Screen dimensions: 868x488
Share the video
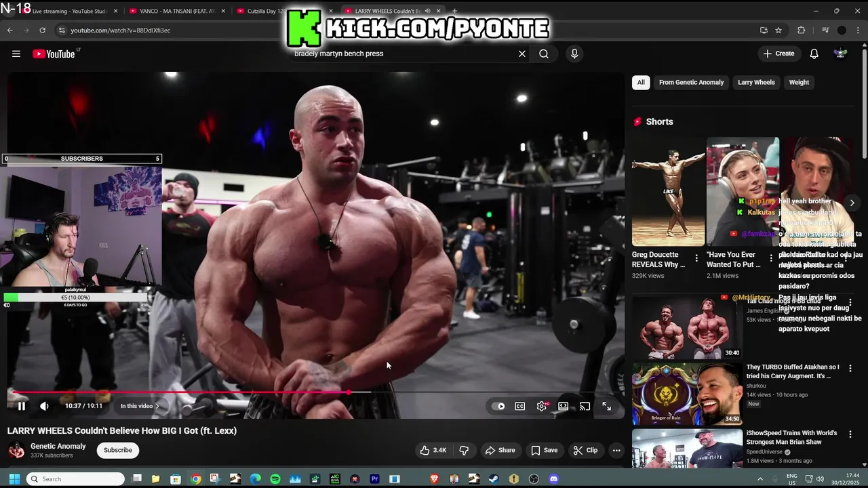click(x=500, y=450)
